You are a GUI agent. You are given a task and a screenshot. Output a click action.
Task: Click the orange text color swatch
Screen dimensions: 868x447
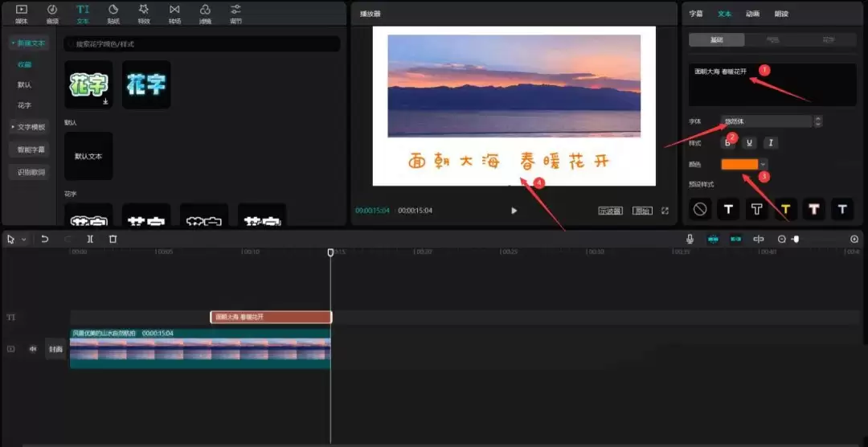739,164
